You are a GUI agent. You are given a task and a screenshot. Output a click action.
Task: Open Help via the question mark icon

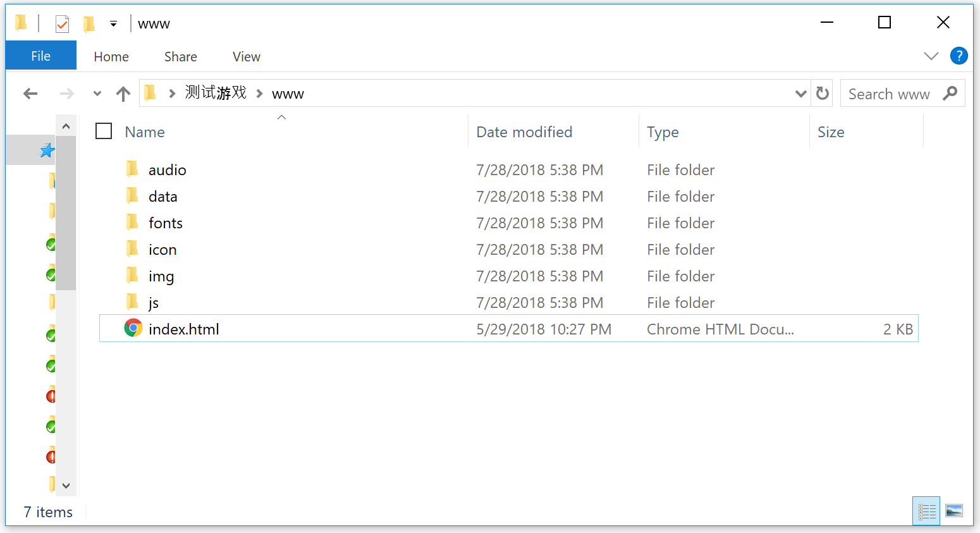pos(959,56)
